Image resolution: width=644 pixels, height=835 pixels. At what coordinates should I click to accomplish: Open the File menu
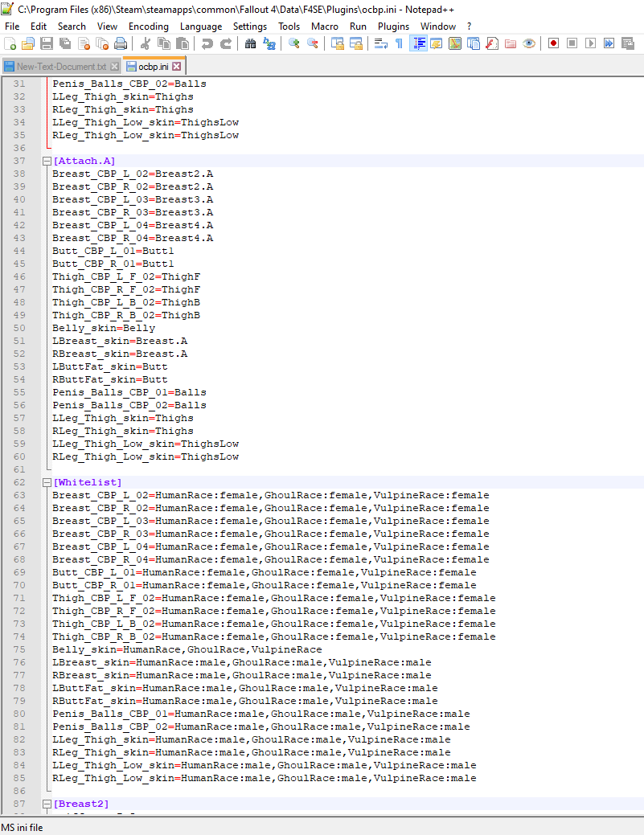[12, 26]
